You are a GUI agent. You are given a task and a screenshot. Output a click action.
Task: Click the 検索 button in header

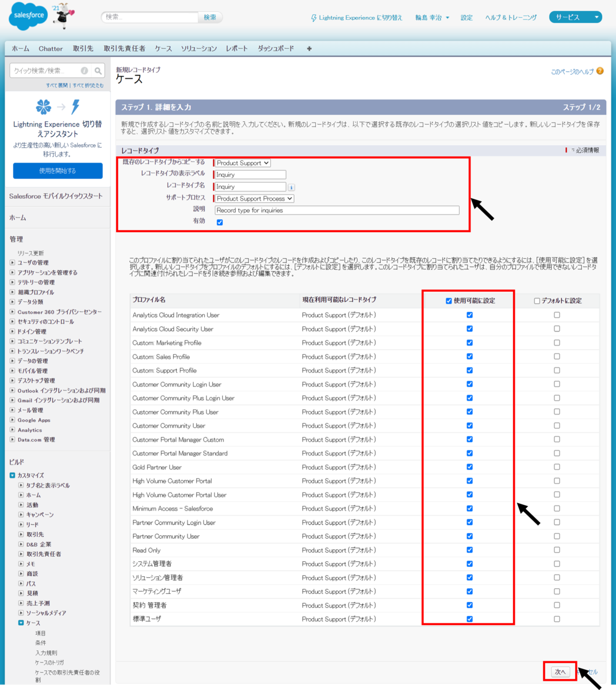point(210,17)
